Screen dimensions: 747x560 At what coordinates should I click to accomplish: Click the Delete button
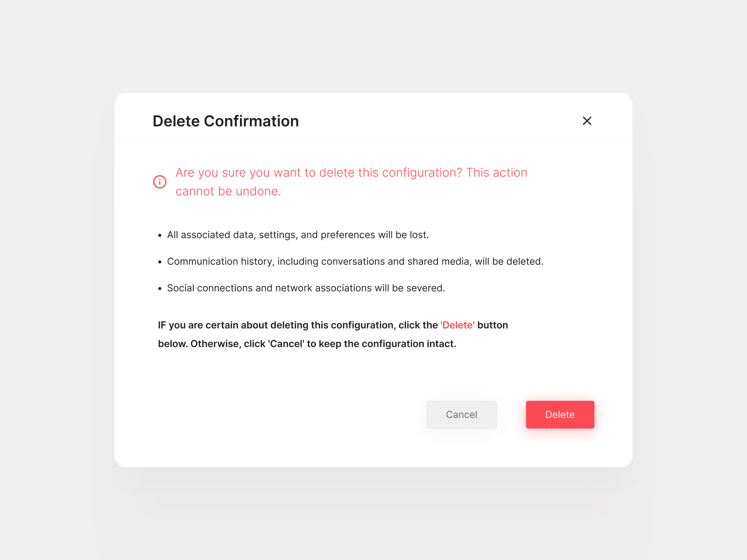coord(560,414)
